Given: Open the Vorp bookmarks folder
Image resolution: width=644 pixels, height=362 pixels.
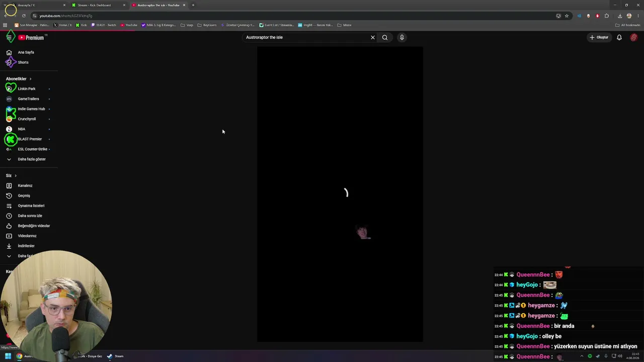Looking at the screenshot, I should click(x=187, y=25).
